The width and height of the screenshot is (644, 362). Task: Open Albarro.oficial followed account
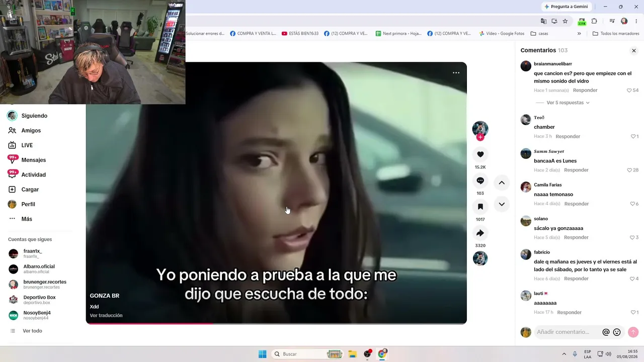[39, 269]
